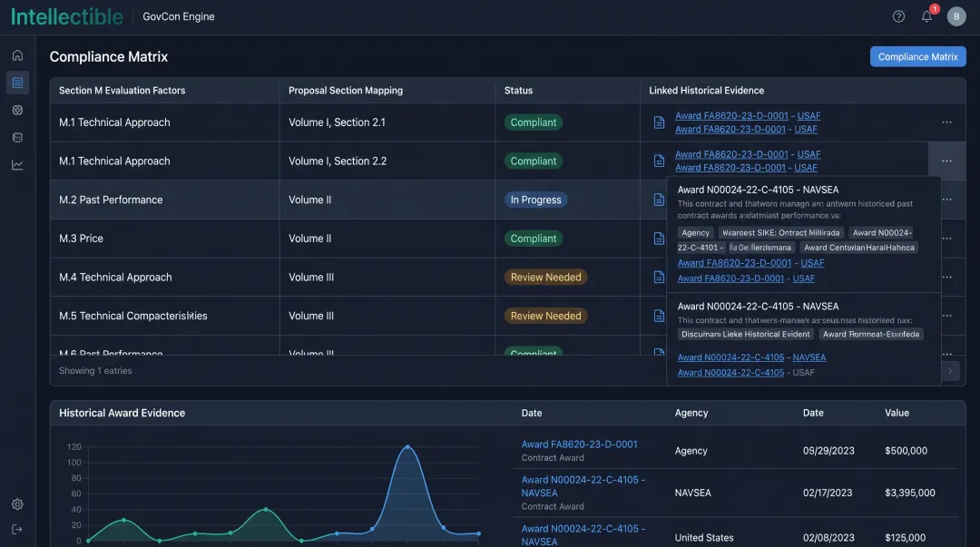Viewport: 980px width, 547px height.
Task: Open more options for Section 2.2 row
Action: pos(946,161)
